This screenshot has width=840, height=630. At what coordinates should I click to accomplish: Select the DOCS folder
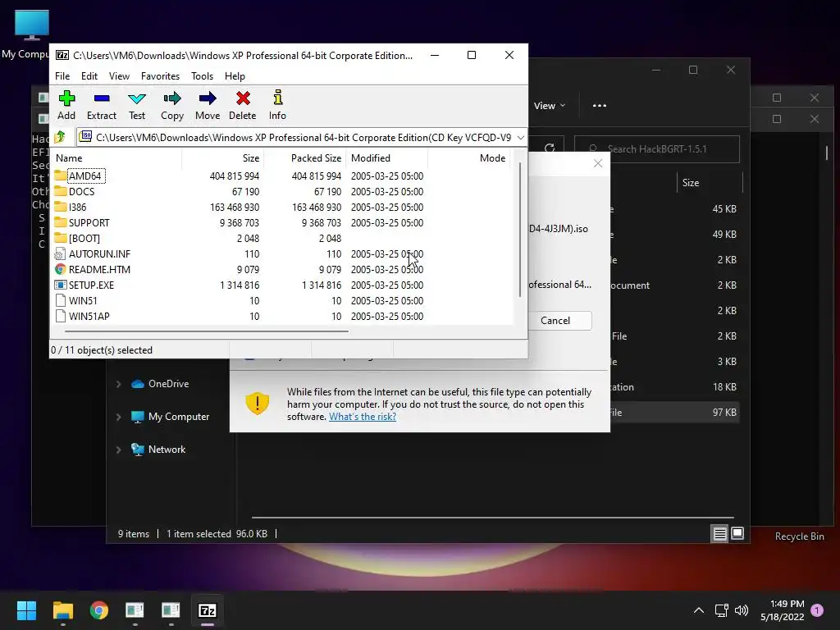tap(75, 191)
